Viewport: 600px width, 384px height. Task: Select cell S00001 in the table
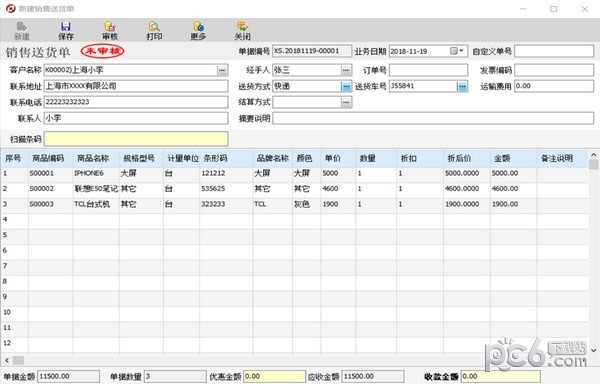[50, 174]
